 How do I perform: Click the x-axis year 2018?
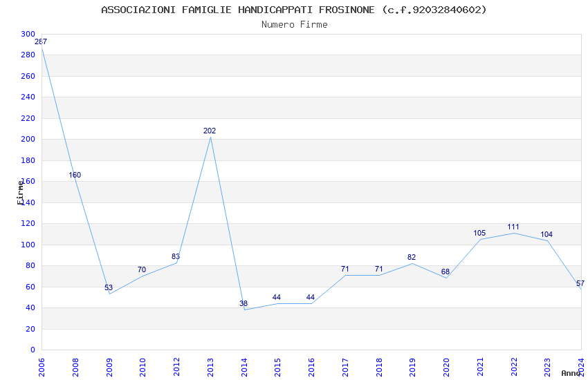tap(379, 367)
